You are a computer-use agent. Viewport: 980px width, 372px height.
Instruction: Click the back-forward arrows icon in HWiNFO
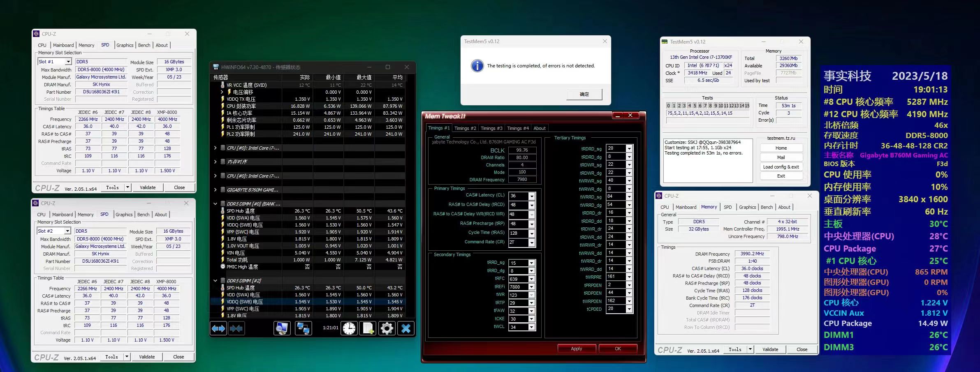coord(218,328)
